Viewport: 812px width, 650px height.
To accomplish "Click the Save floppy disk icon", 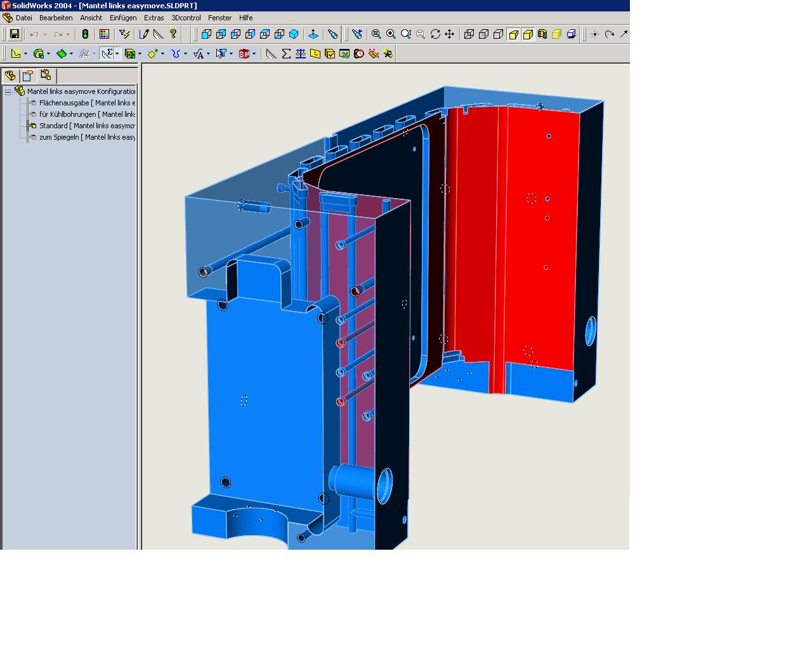I will tap(15, 34).
